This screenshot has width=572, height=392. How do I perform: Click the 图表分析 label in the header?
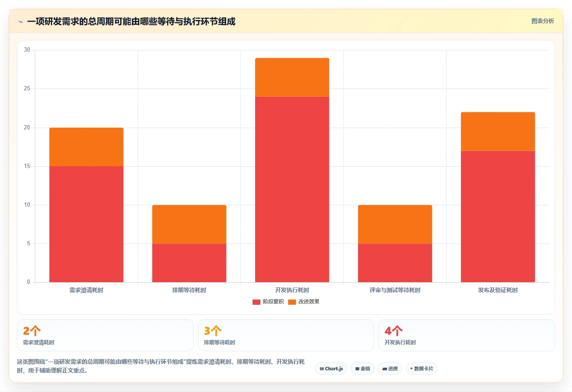542,21
